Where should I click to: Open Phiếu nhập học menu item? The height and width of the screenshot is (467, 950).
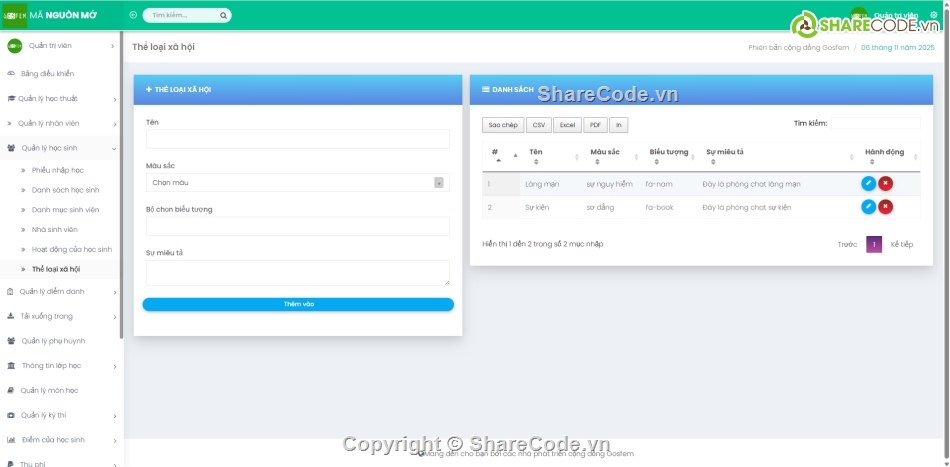coord(58,170)
